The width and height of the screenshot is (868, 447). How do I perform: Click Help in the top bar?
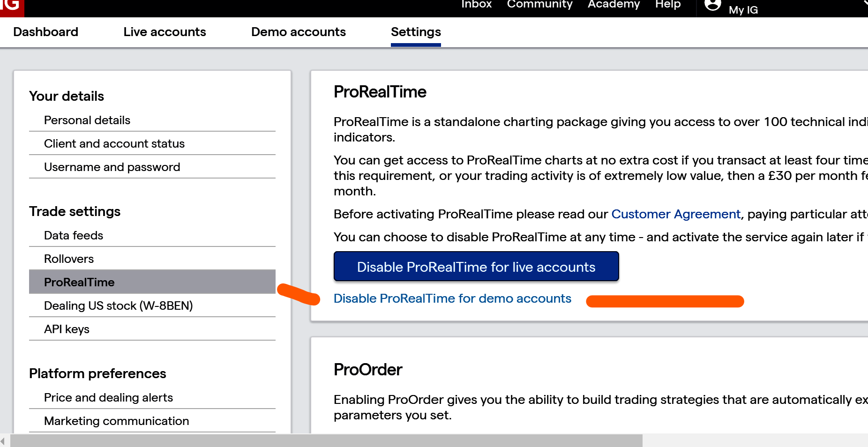point(667,5)
